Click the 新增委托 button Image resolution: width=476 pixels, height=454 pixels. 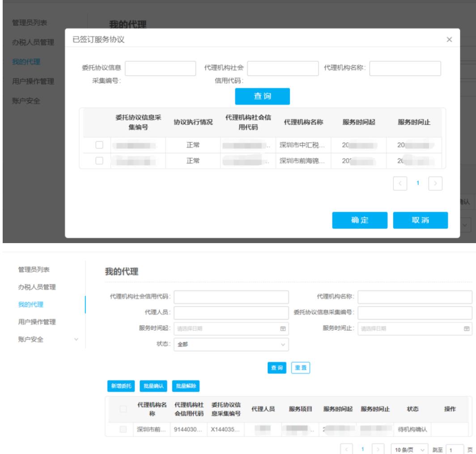(119, 385)
